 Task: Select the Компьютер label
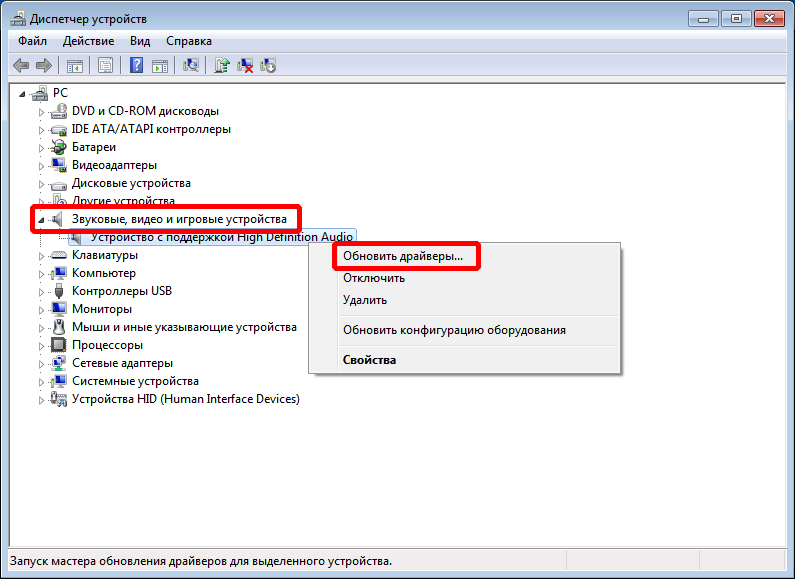(104, 273)
